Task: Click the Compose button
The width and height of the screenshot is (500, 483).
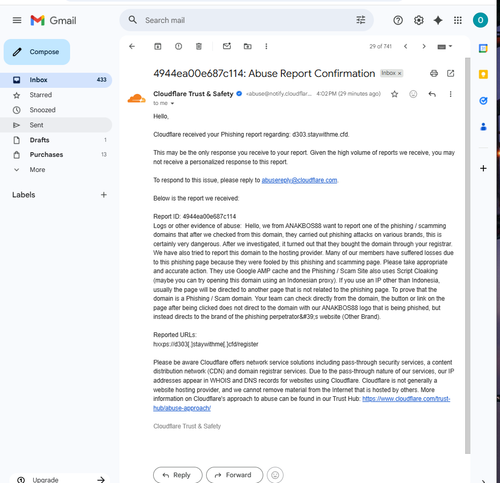Action: point(37,52)
